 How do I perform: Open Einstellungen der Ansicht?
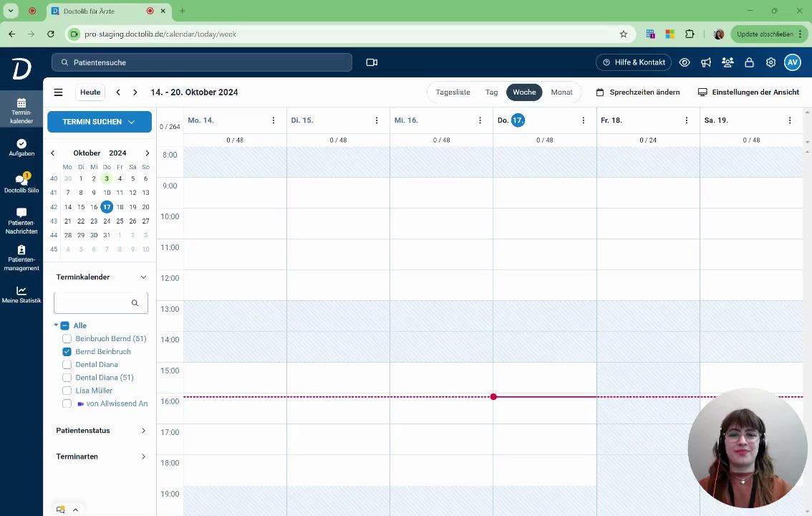(748, 92)
